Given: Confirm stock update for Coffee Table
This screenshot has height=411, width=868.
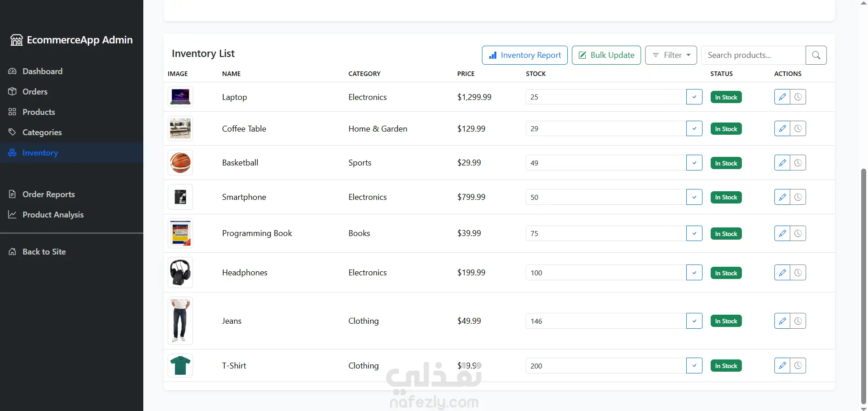Looking at the screenshot, I should 694,128.
